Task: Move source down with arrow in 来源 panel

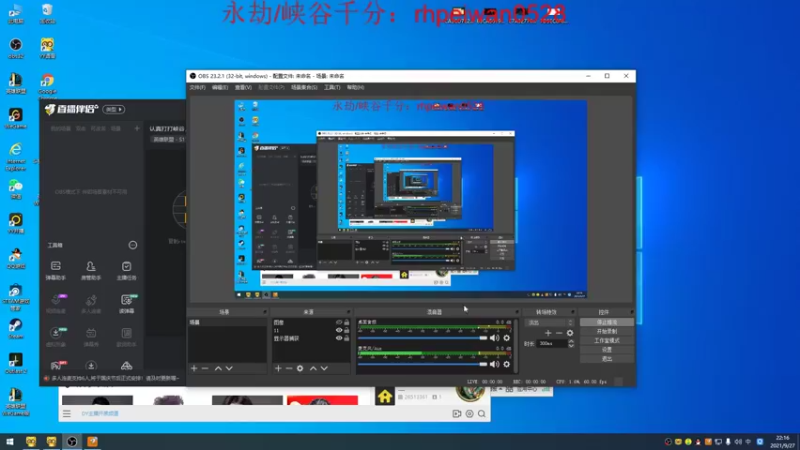Action: (x=324, y=368)
